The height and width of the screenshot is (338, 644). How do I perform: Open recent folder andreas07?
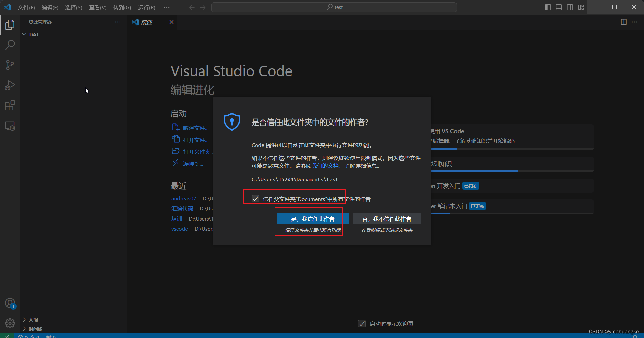pos(183,199)
